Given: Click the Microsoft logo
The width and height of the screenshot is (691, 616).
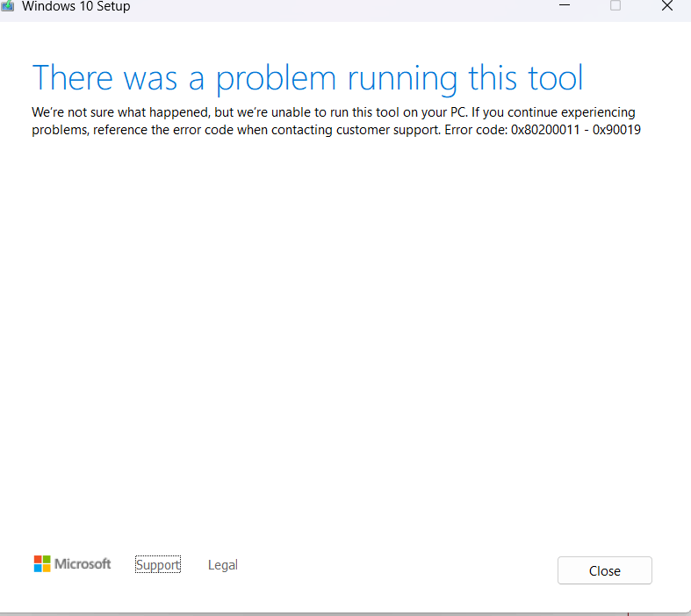Looking at the screenshot, I should point(72,563).
